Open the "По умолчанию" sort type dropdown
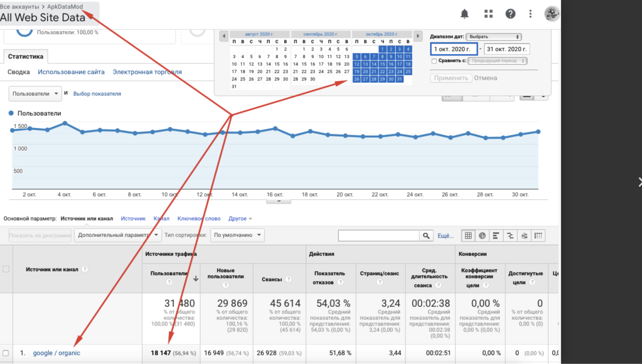Viewport: 642px width, 364px height. (x=237, y=235)
